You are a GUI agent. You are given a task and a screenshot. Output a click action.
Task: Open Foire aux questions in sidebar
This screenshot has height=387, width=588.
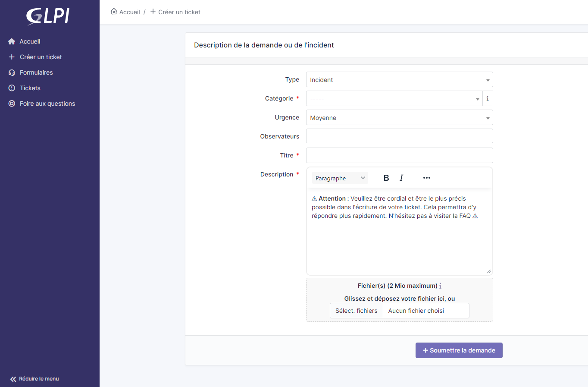coord(47,104)
